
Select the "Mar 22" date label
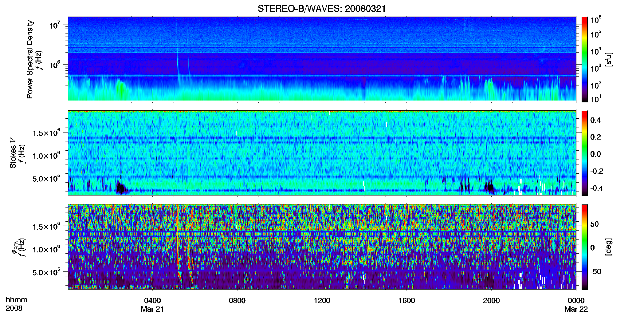576,309
